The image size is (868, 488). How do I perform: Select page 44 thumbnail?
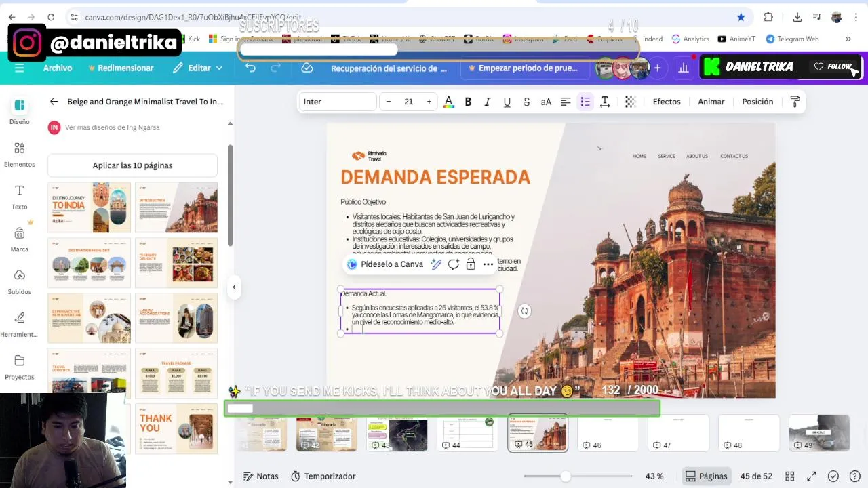click(x=467, y=434)
